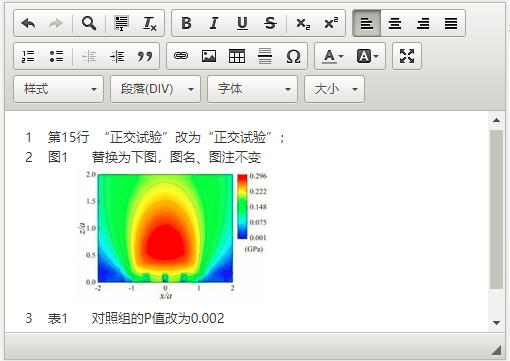510x361 pixels.
Task: Insert a numbered list
Action: click(x=28, y=56)
